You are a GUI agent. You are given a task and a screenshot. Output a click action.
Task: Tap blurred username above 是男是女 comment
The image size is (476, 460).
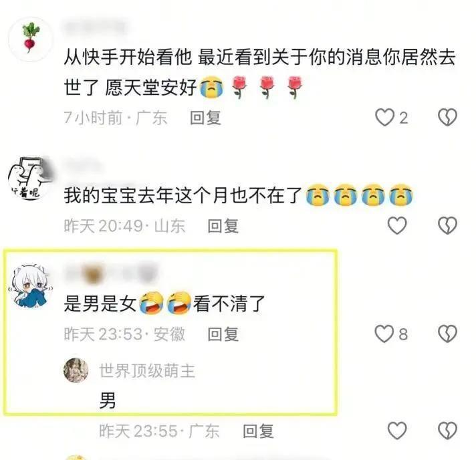tap(112, 273)
